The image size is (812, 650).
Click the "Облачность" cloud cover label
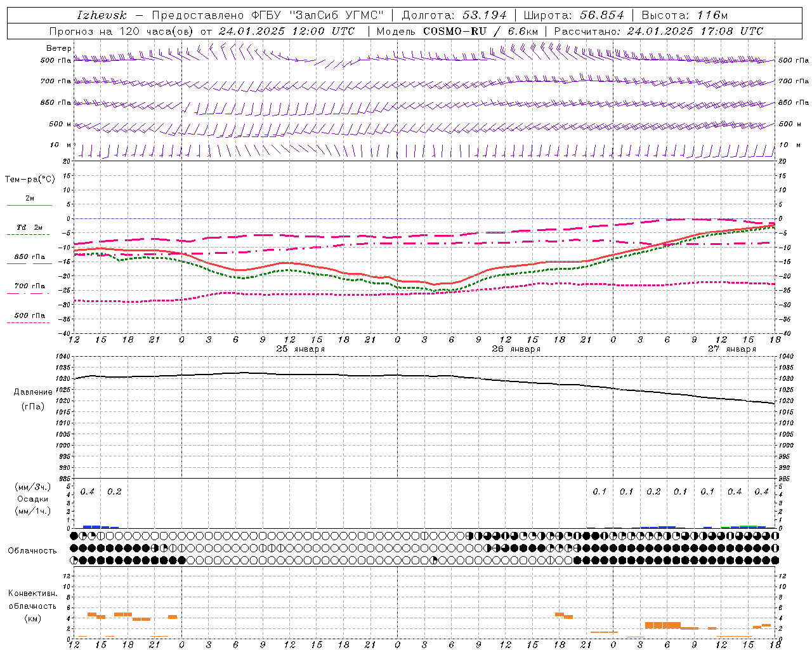(32, 551)
